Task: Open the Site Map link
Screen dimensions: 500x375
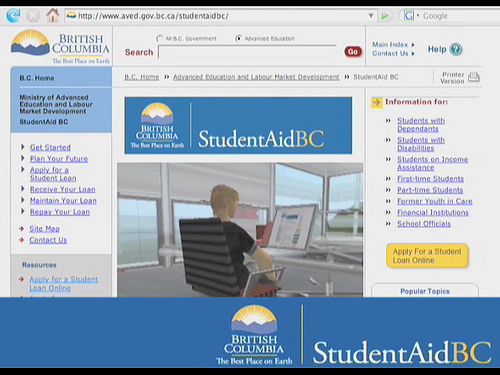Action: tap(45, 229)
